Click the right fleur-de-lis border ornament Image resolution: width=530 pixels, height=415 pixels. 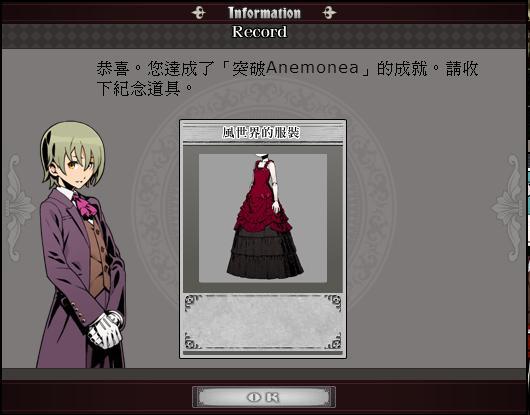510,208
